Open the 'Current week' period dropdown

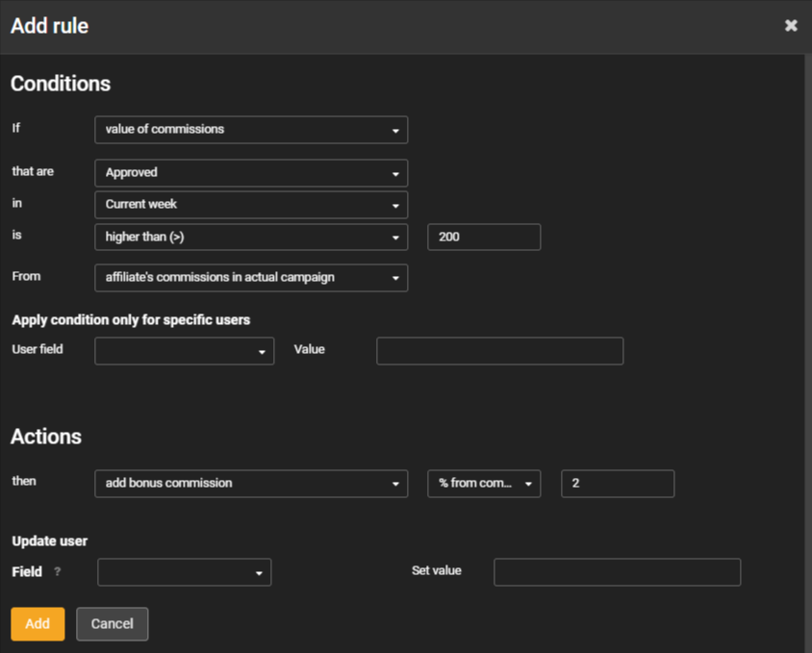(x=251, y=205)
